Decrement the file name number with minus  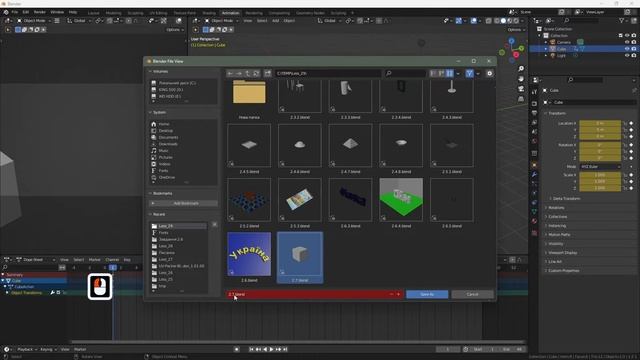(x=391, y=294)
